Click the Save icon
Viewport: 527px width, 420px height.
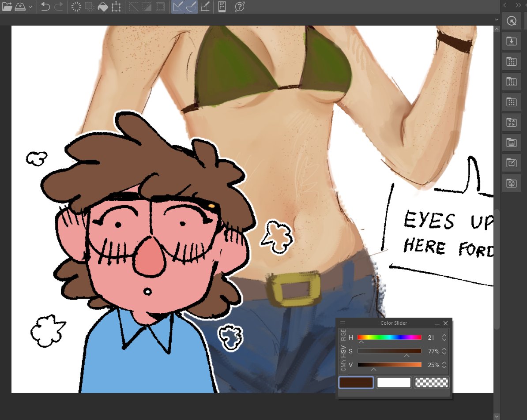pyautogui.click(x=20, y=6)
